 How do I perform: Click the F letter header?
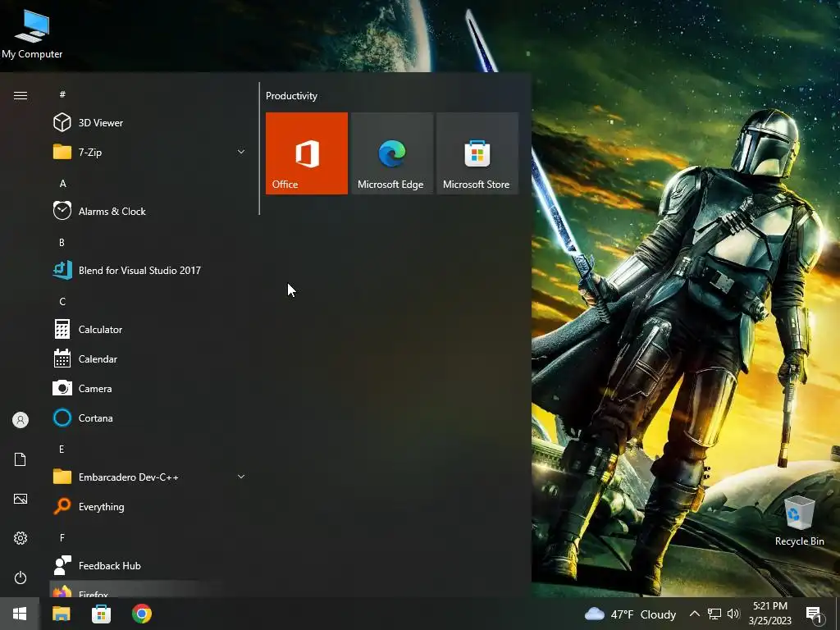pyautogui.click(x=62, y=537)
